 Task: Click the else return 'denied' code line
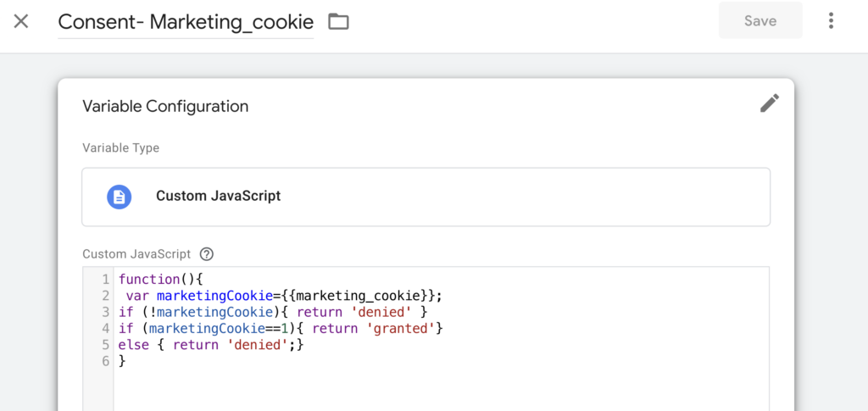click(210, 344)
